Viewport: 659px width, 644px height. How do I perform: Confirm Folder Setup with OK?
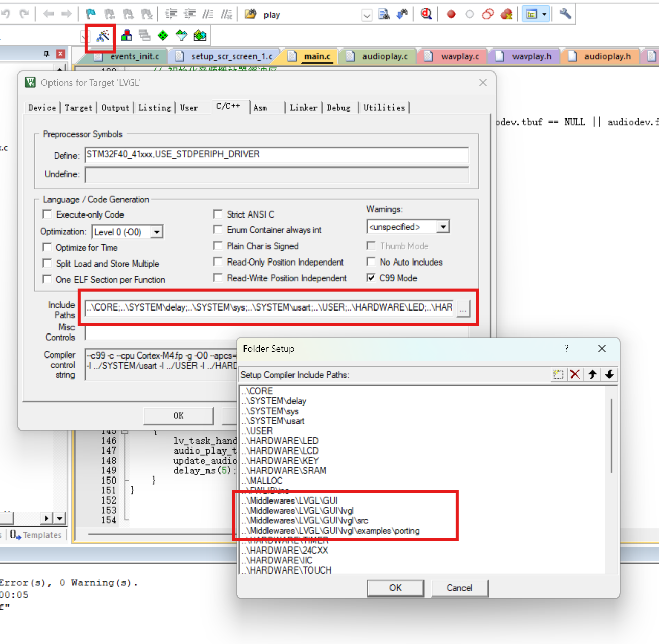pos(395,588)
